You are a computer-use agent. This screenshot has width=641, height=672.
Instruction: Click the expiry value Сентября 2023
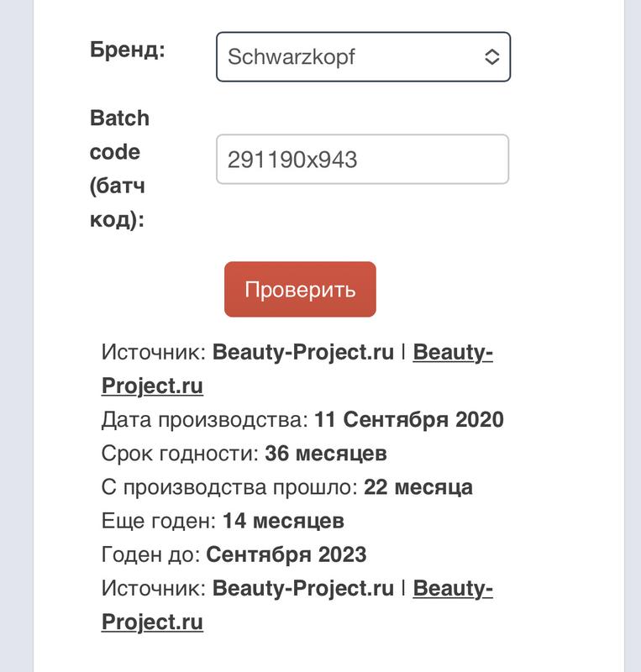pyautogui.click(x=286, y=555)
